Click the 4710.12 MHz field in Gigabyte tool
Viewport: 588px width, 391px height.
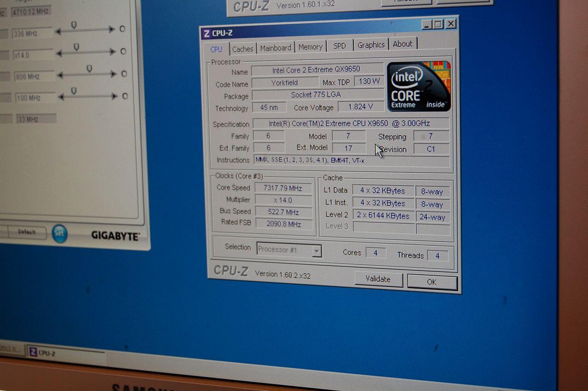click(31, 11)
